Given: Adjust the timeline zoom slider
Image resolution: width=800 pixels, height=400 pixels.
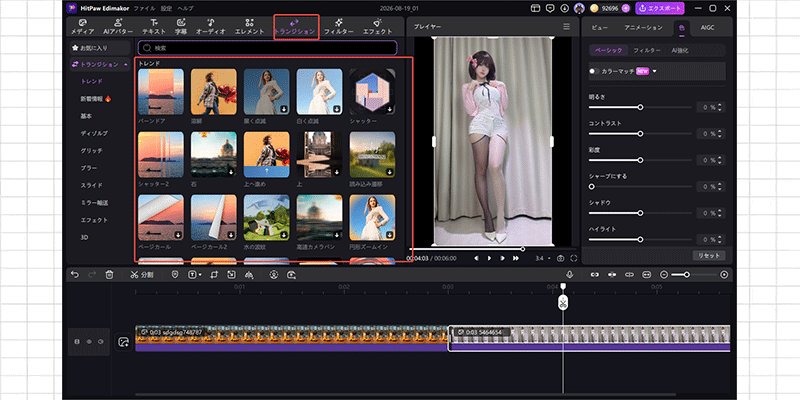Looking at the screenshot, I should click(x=687, y=274).
